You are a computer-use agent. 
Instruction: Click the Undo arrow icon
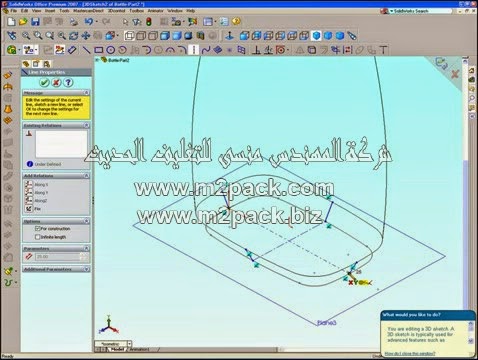click(88, 22)
